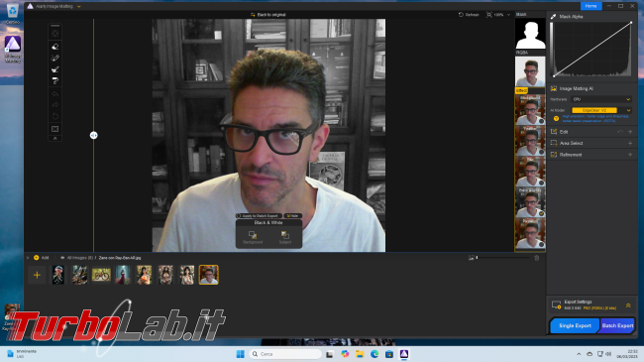644x362 pixels.
Task: Open the Hardware CPU dropdown
Action: coord(601,99)
